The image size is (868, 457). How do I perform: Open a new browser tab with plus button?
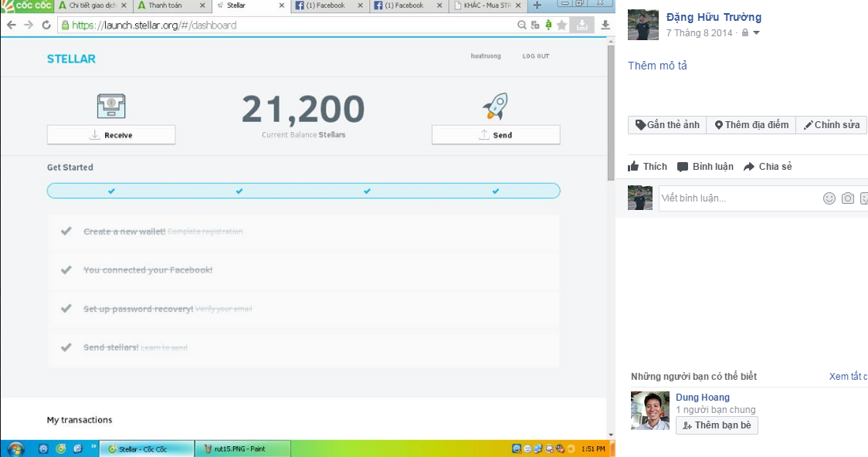click(x=537, y=5)
